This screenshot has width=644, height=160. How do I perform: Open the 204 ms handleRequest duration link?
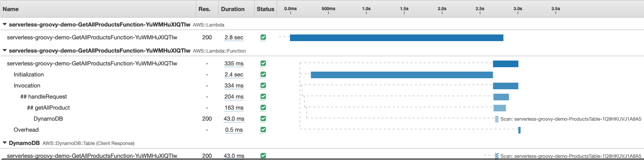234,97
